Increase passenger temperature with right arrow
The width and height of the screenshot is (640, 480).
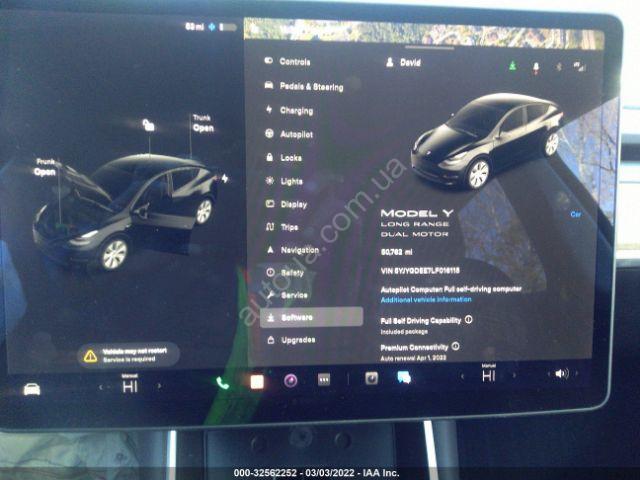click(514, 375)
